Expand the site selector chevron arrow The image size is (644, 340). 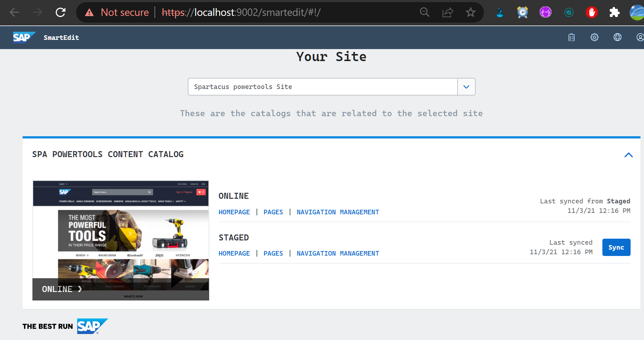466,87
